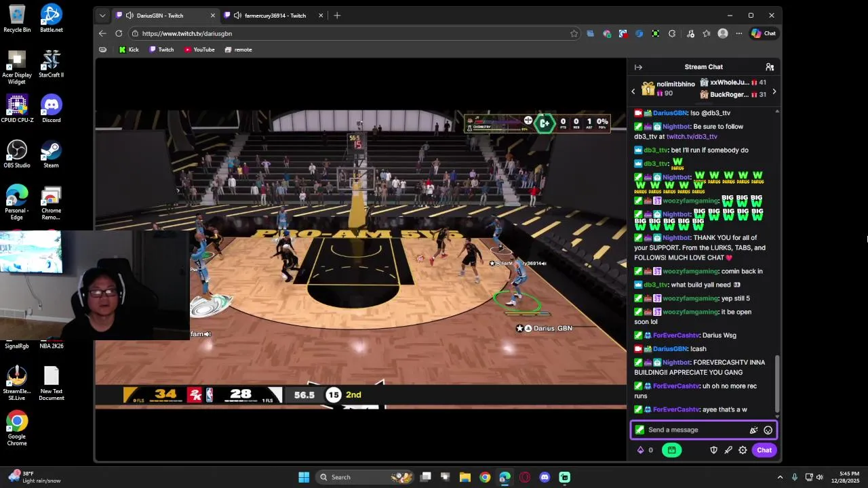Click the twitch.tv/db3_ttv link in chat

coord(692,136)
